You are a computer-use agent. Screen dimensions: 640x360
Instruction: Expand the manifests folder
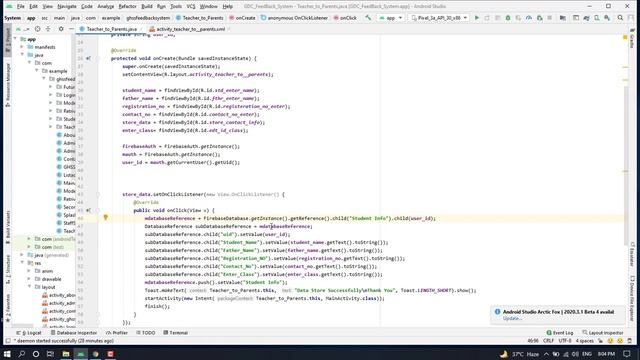click(x=22, y=47)
